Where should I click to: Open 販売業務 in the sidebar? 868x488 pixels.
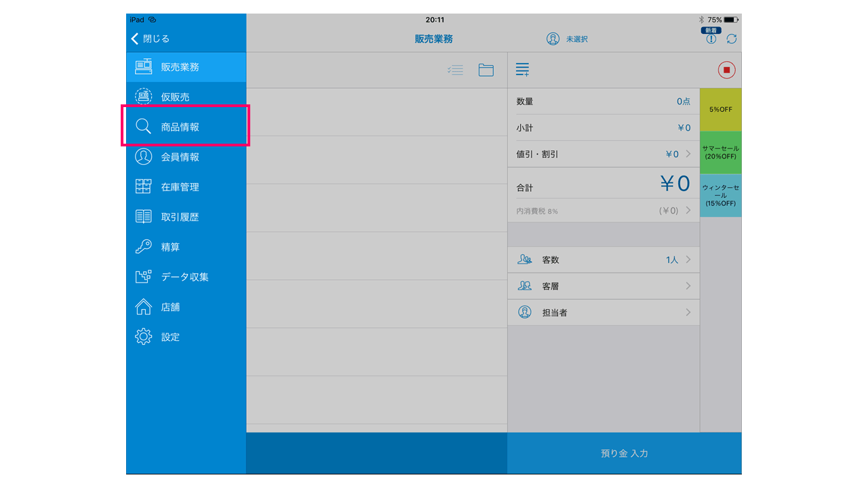coord(186,67)
